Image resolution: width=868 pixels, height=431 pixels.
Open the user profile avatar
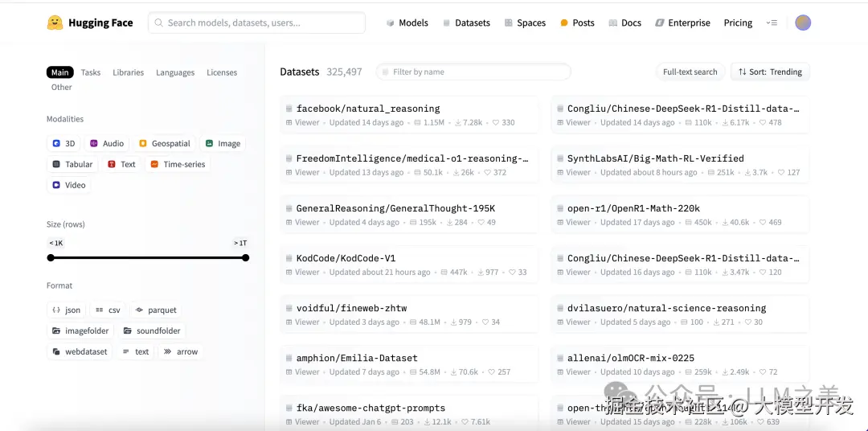803,23
